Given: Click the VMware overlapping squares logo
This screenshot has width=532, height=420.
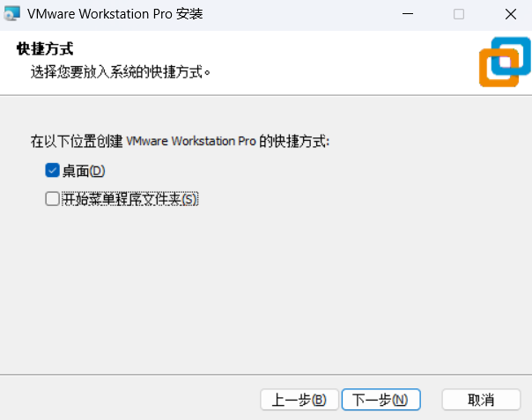Looking at the screenshot, I should point(505,62).
